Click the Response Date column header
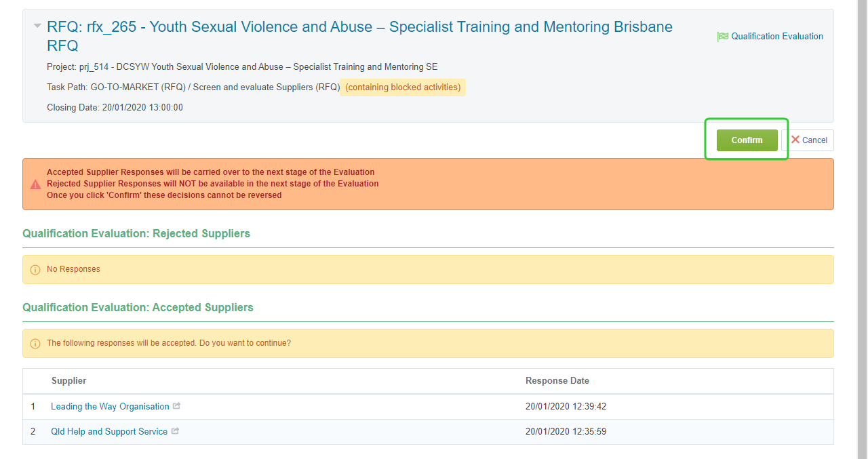 [x=557, y=381]
